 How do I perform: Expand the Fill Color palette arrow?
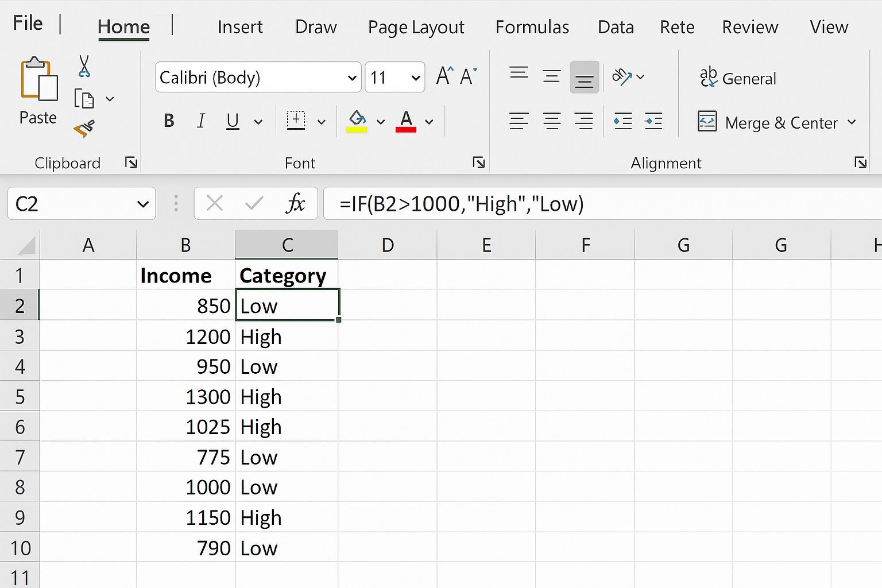[380, 122]
